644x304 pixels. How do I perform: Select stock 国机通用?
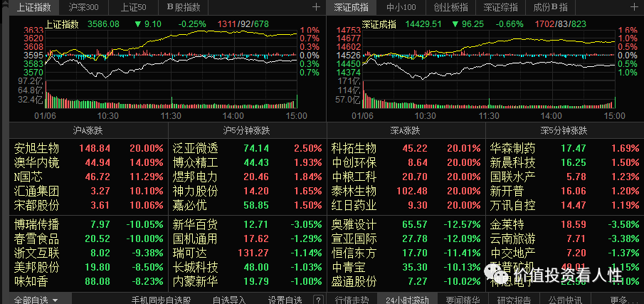[196, 239]
